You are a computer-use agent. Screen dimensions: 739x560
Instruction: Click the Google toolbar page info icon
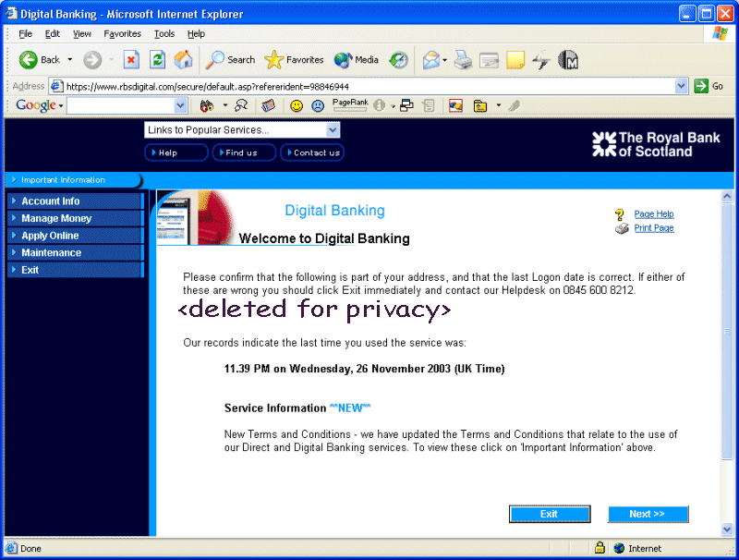click(x=380, y=105)
